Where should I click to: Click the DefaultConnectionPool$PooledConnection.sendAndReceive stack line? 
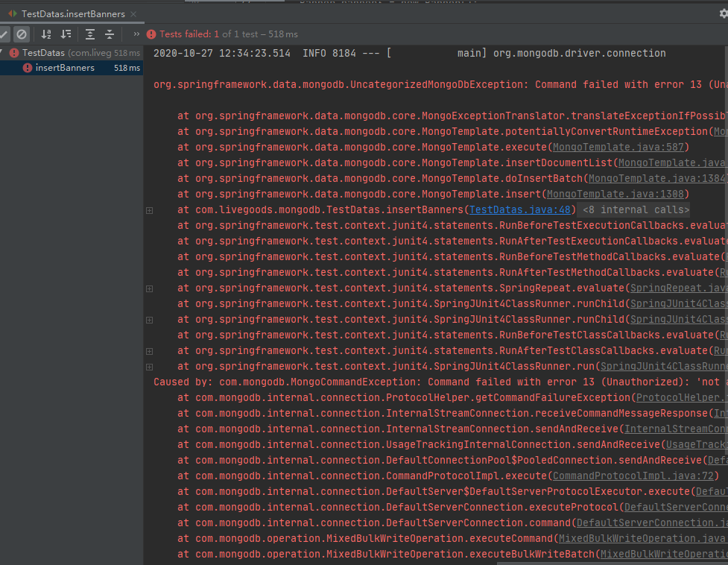click(453, 460)
